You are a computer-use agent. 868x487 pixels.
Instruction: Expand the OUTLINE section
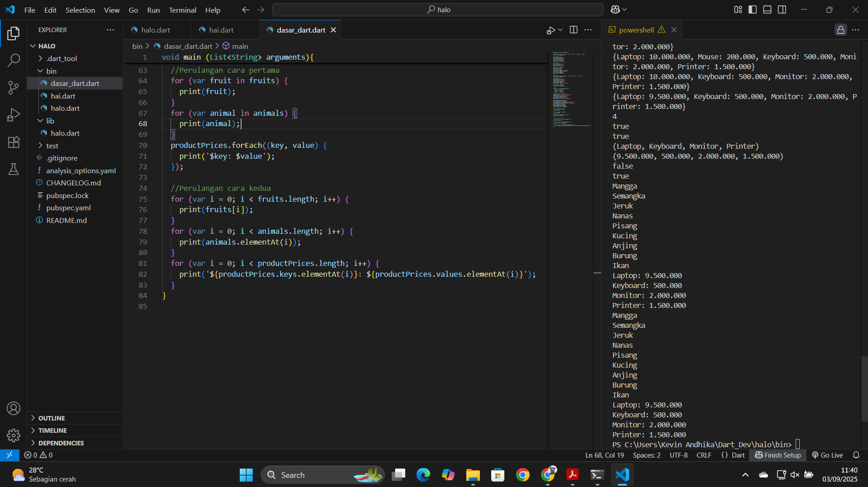click(52, 418)
